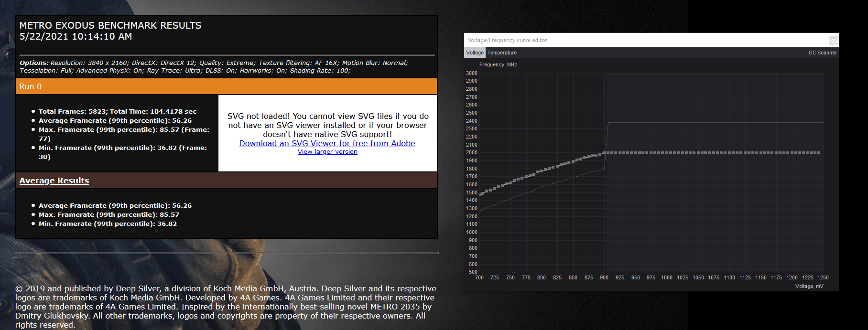This screenshot has height=330, width=868.
Task: Select the Run 0 orange header
Action: [x=227, y=86]
